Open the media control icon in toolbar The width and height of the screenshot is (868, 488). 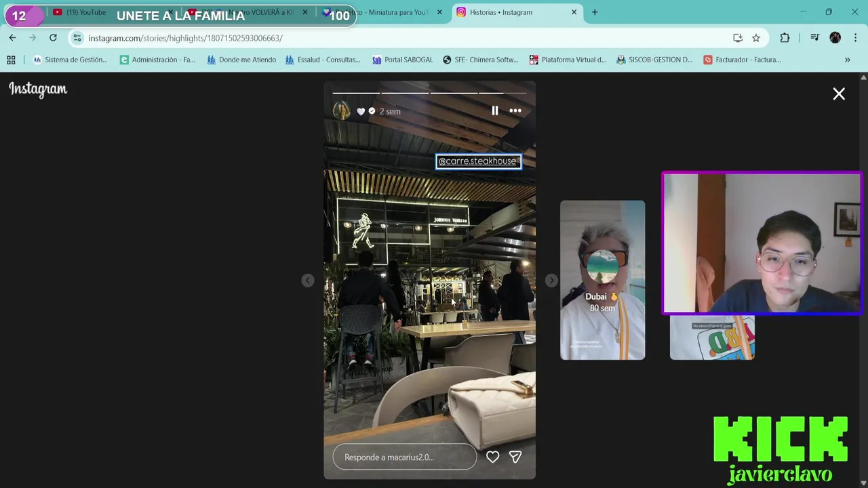(814, 38)
